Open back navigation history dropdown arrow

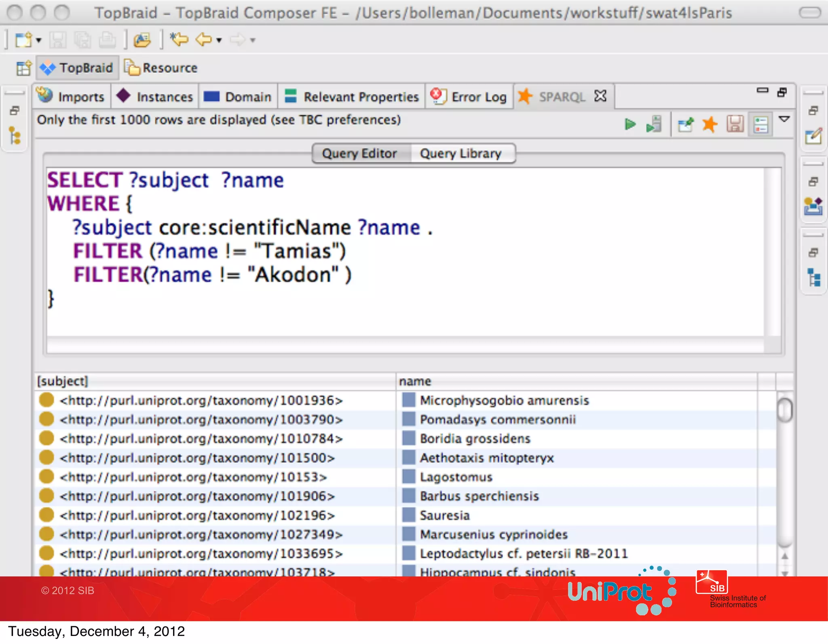[219, 40]
